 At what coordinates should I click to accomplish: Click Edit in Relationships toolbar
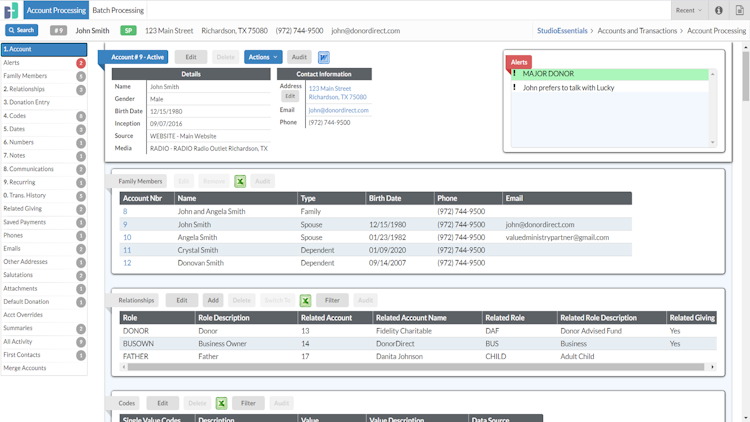(x=182, y=300)
